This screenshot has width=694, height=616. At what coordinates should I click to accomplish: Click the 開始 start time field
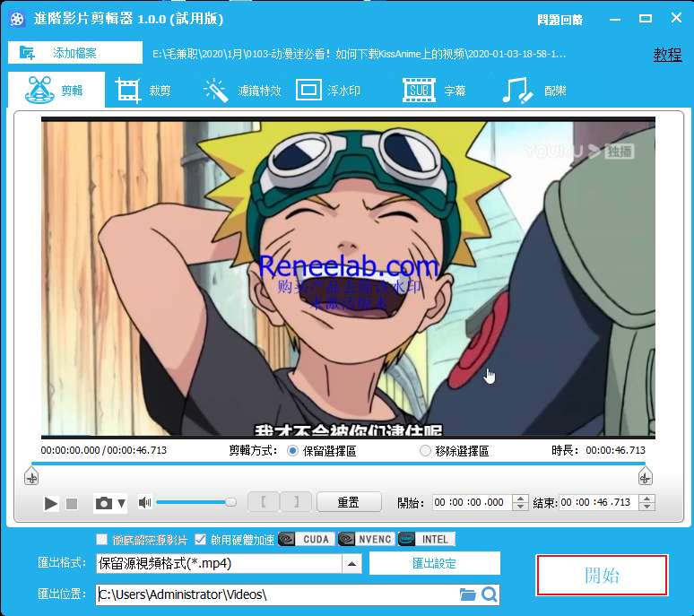coord(472,502)
